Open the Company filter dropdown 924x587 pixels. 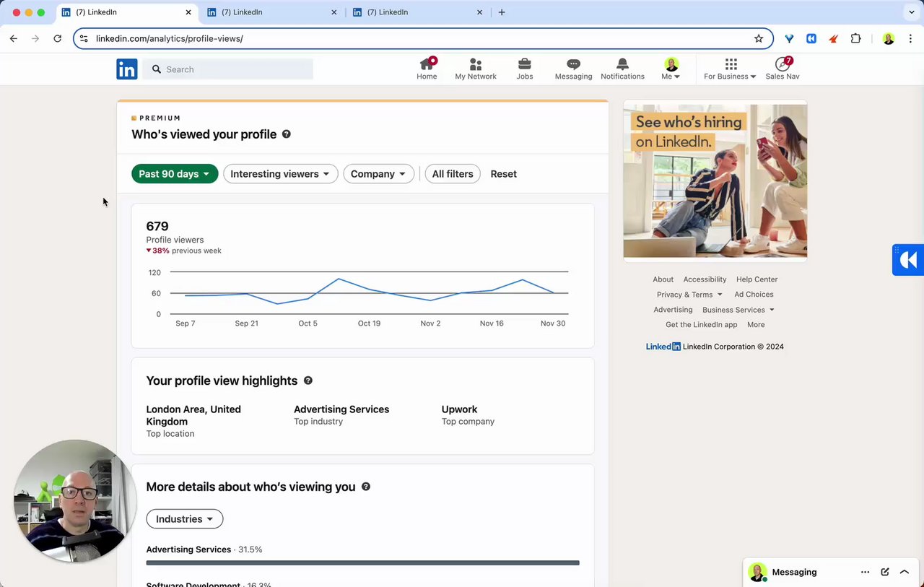[379, 174]
